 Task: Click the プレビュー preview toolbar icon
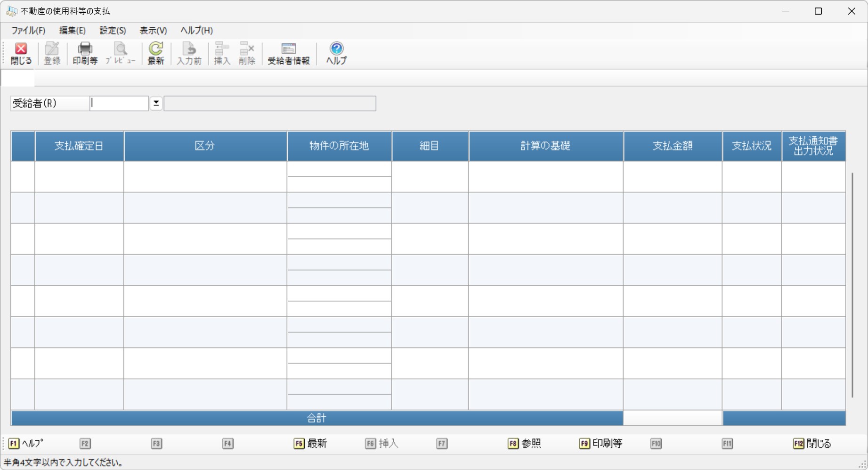(x=120, y=53)
